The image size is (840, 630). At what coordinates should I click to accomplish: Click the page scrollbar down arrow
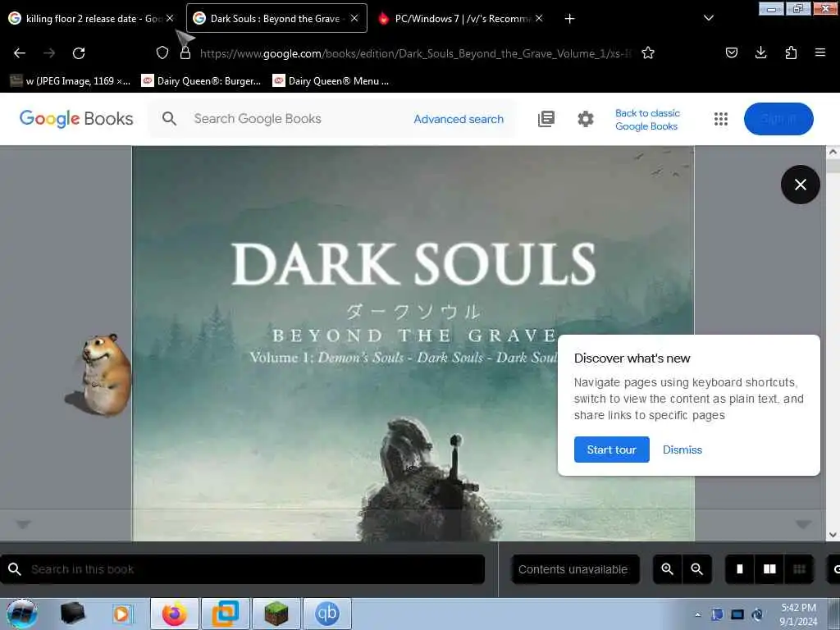point(833,535)
